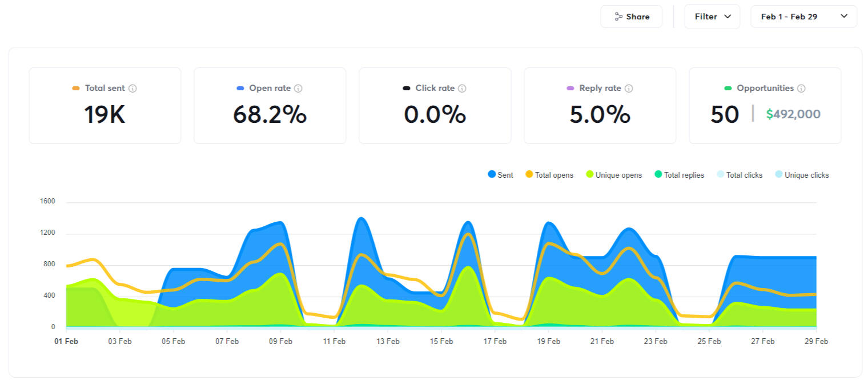
Task: Click the green Opportunities indicator pill
Action: coord(728,89)
